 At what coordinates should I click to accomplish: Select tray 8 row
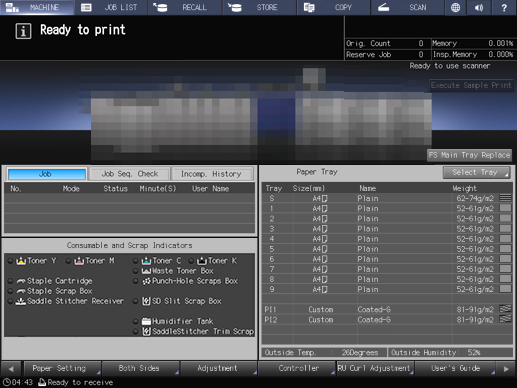coord(387,279)
